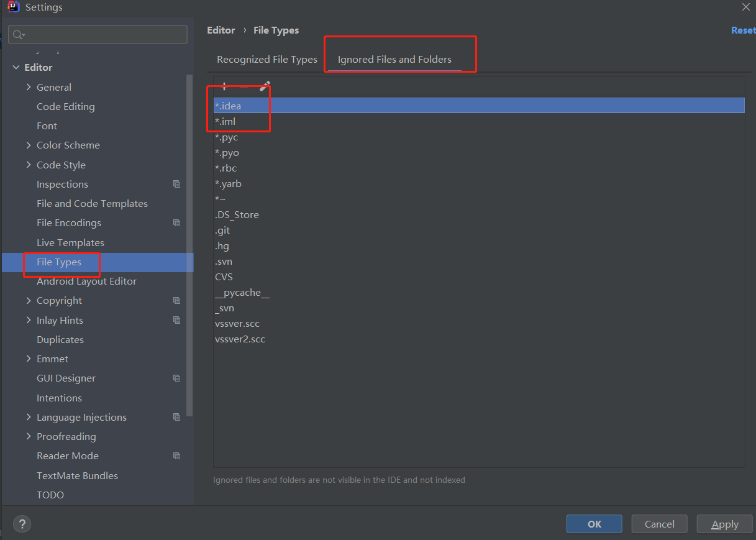This screenshot has height=540, width=756.
Task: Open Android Layout Editor settings
Action: (x=86, y=281)
